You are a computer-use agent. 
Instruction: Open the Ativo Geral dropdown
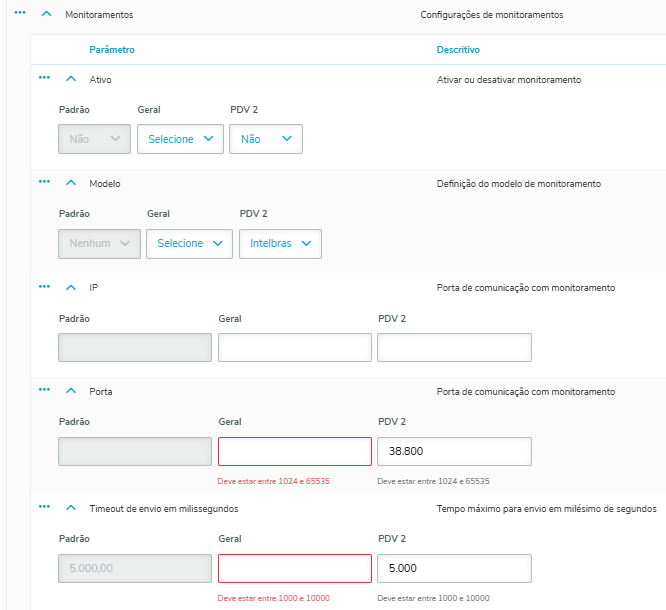tap(180, 139)
